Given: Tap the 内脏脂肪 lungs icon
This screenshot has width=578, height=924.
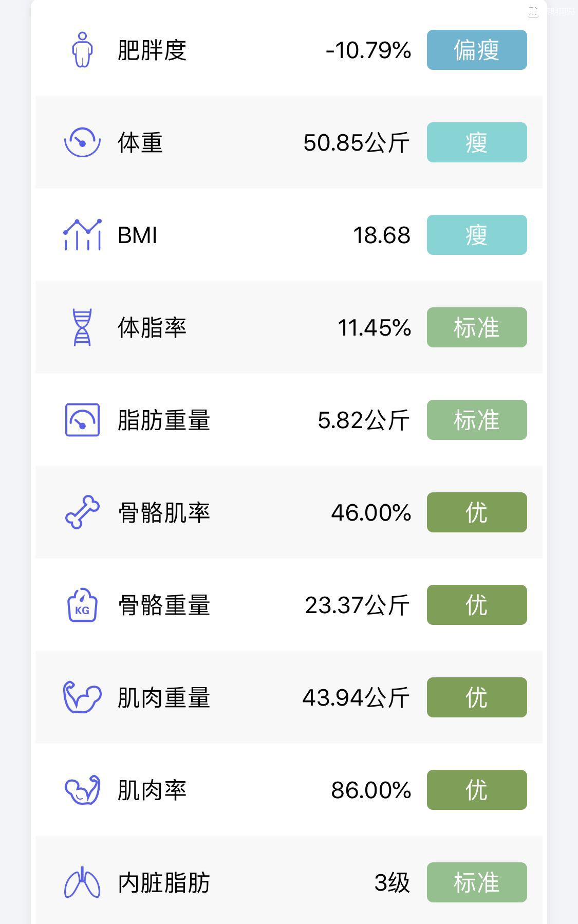Looking at the screenshot, I should click(x=82, y=882).
